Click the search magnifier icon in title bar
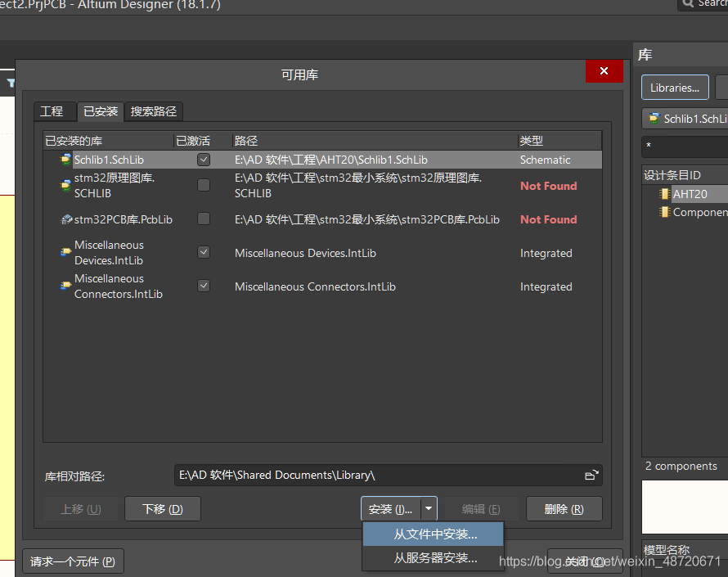Viewport: 728px width, 577px height. coord(688,4)
